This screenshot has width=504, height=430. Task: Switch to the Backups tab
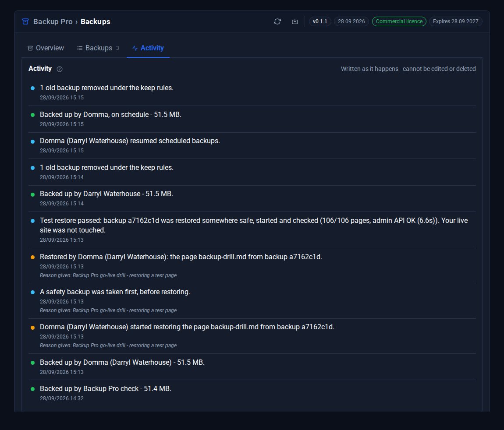click(98, 48)
